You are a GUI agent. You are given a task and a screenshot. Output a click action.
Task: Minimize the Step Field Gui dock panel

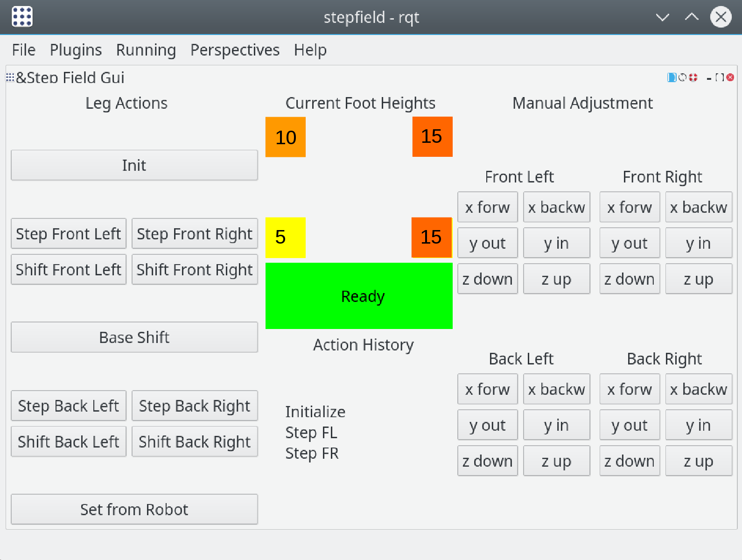[x=709, y=78]
